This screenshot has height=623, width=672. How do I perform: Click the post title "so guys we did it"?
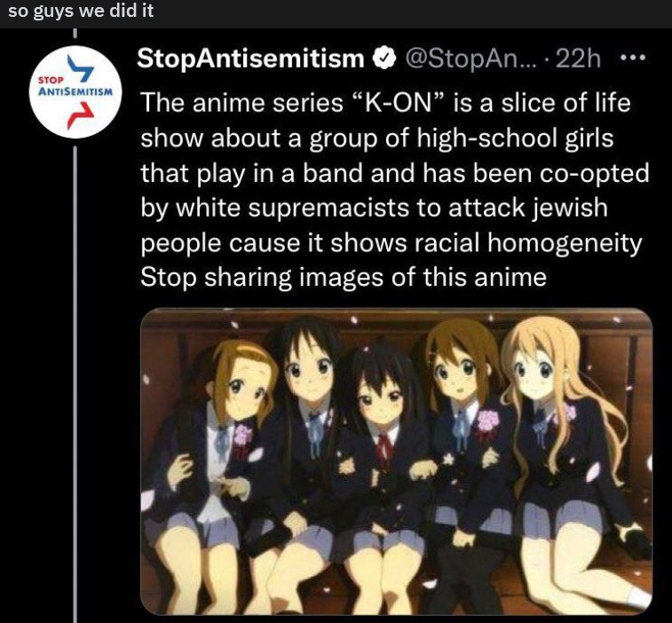click(81, 12)
